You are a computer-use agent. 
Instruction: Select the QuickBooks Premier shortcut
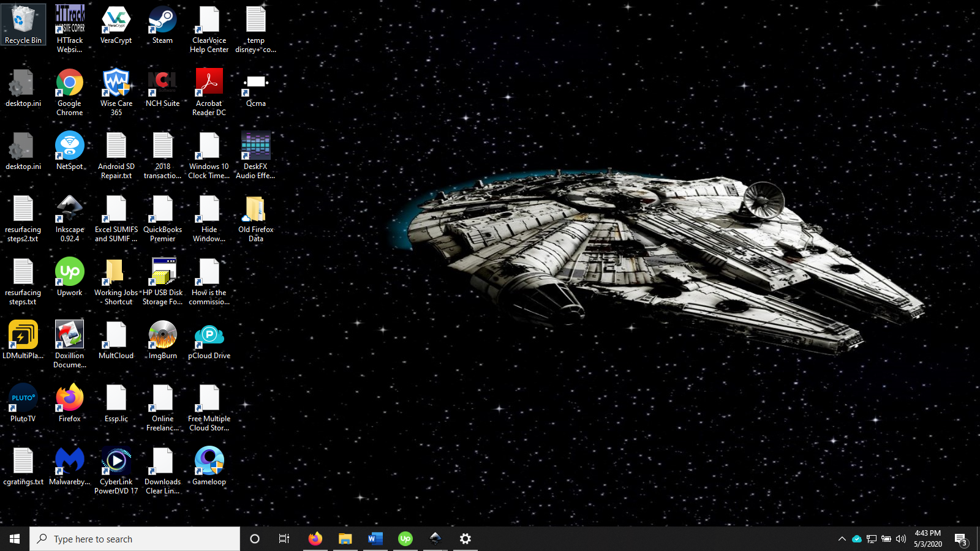[163, 218]
